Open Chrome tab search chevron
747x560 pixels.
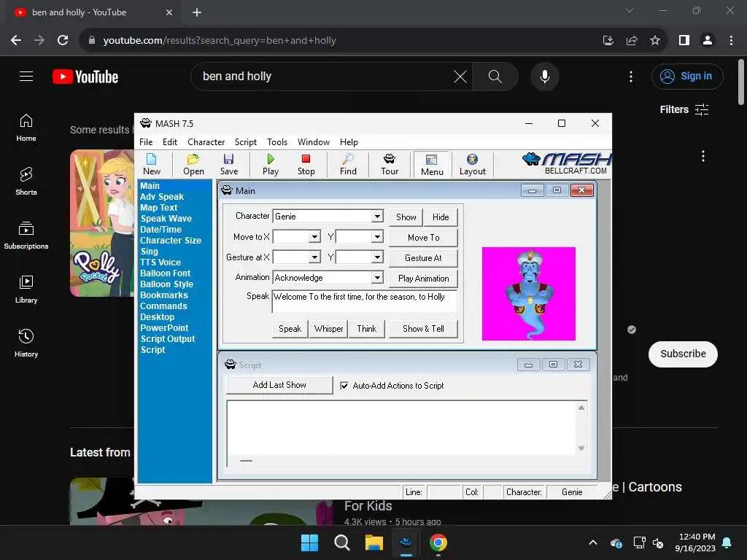(x=630, y=10)
